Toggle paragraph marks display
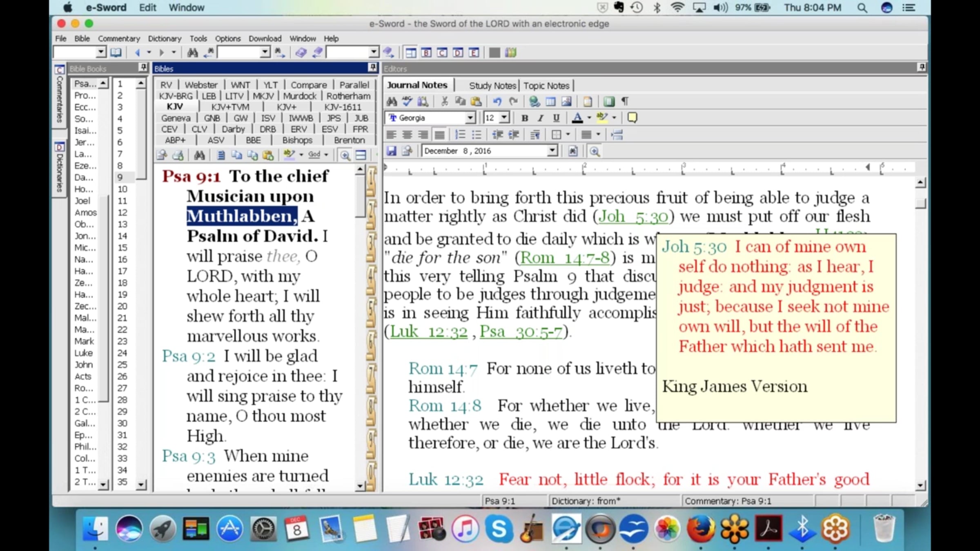 pyautogui.click(x=625, y=101)
